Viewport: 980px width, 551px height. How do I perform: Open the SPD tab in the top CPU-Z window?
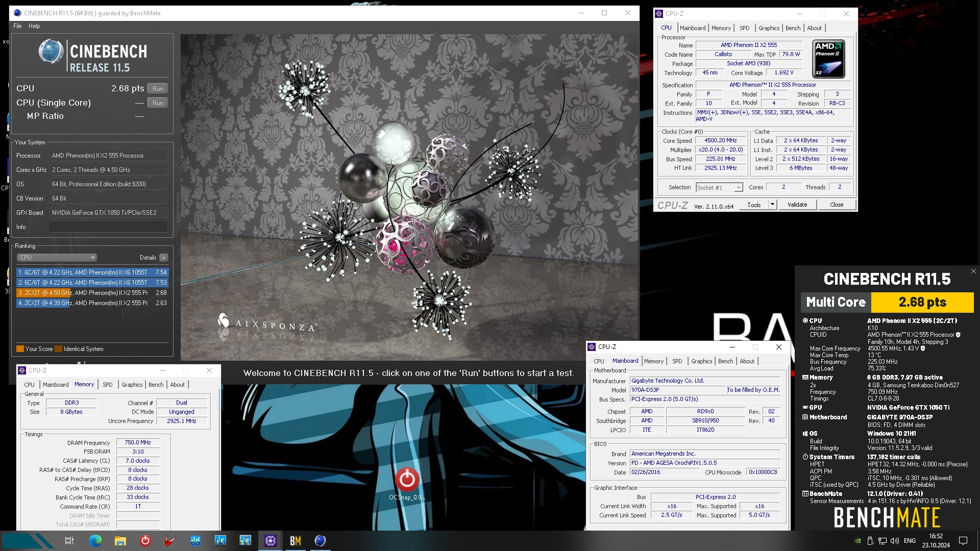coord(745,28)
